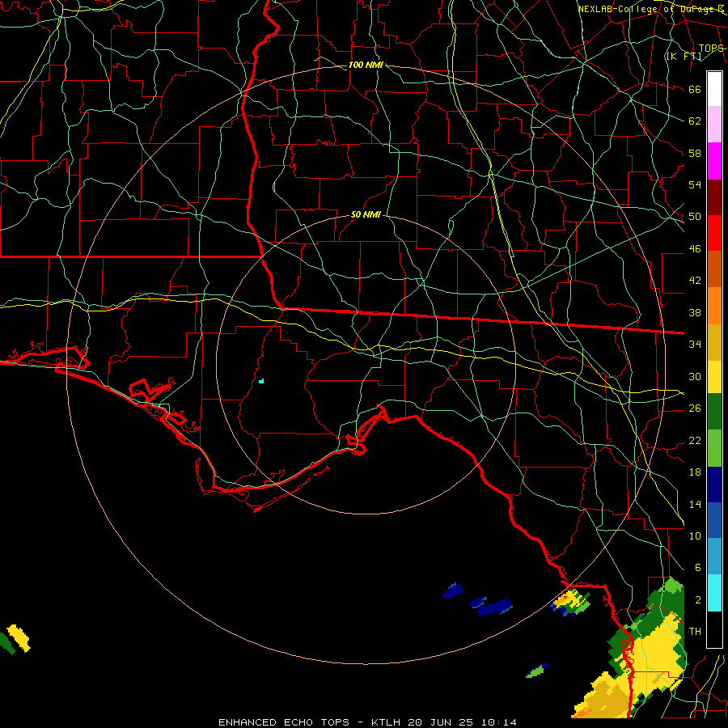
Task: Click the legend value '58'
Action: 695,153
